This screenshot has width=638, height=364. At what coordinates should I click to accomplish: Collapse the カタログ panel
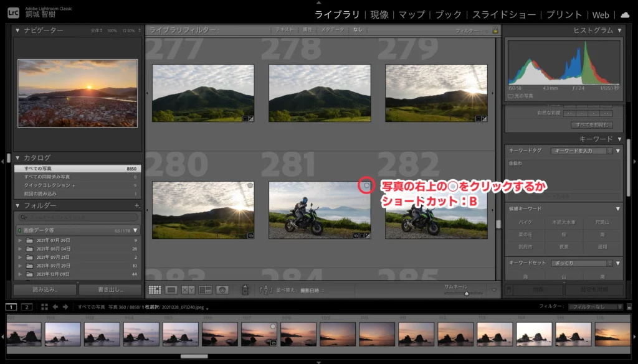(x=17, y=158)
